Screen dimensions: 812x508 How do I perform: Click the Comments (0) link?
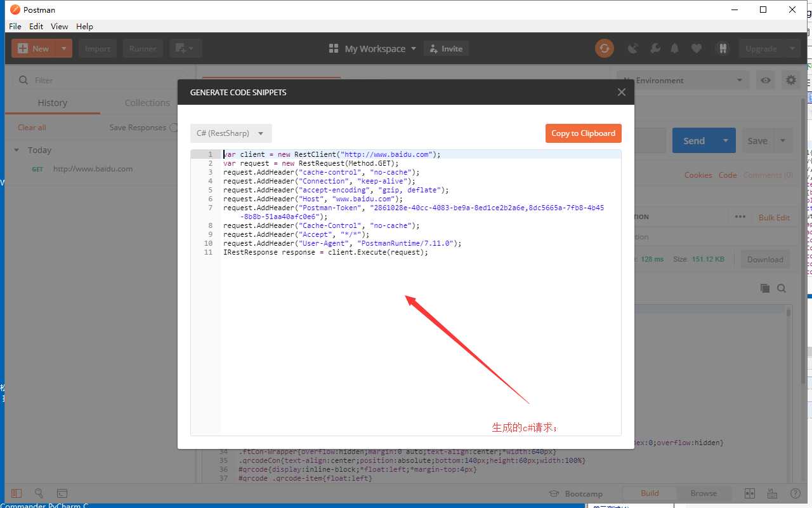coord(768,175)
